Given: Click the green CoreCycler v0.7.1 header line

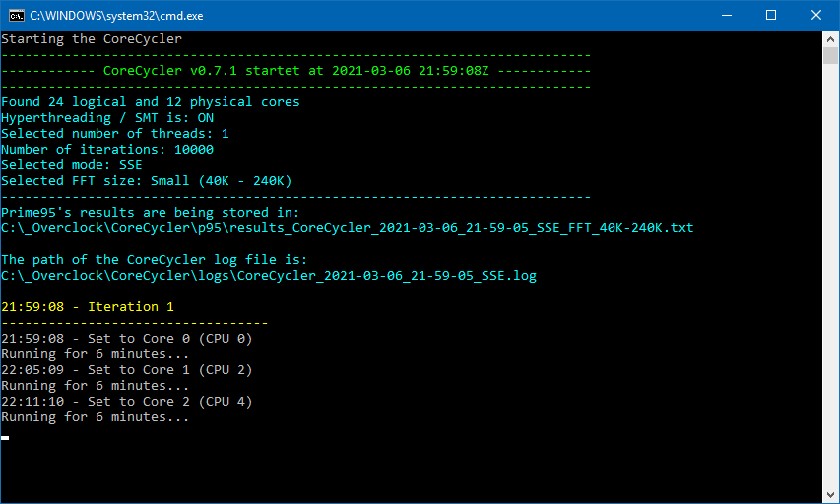Looking at the screenshot, I should 295,71.
